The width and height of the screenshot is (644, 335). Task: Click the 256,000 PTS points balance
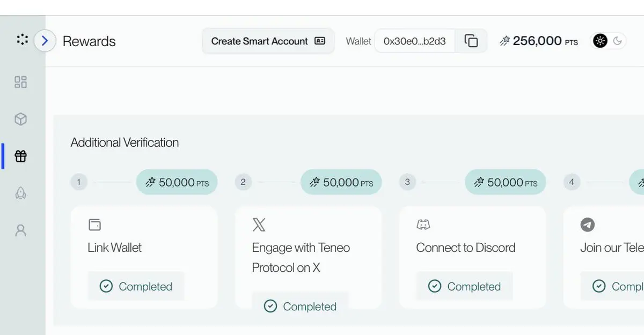click(x=539, y=41)
